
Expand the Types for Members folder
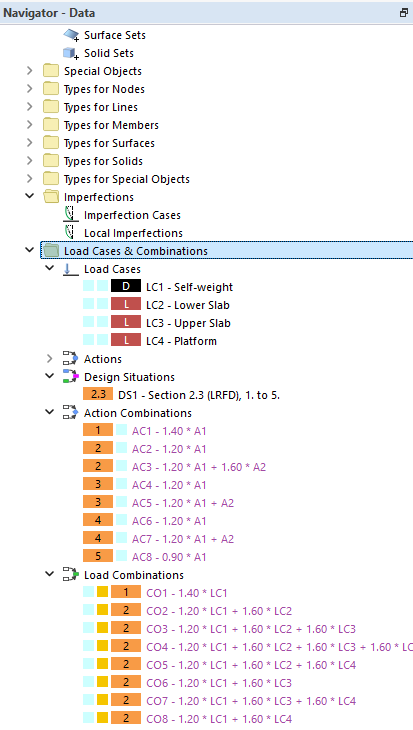point(30,125)
